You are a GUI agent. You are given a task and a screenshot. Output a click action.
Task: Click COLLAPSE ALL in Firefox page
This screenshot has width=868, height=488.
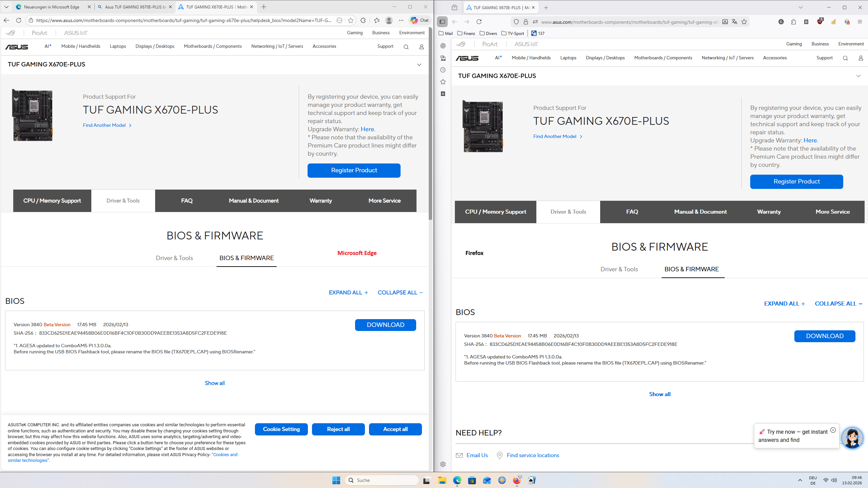point(838,304)
